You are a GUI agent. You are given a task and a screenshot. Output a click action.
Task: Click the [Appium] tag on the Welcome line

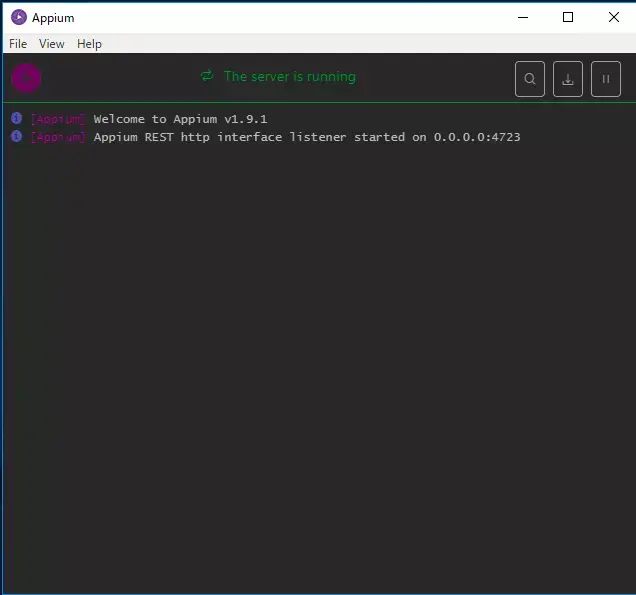click(x=58, y=119)
